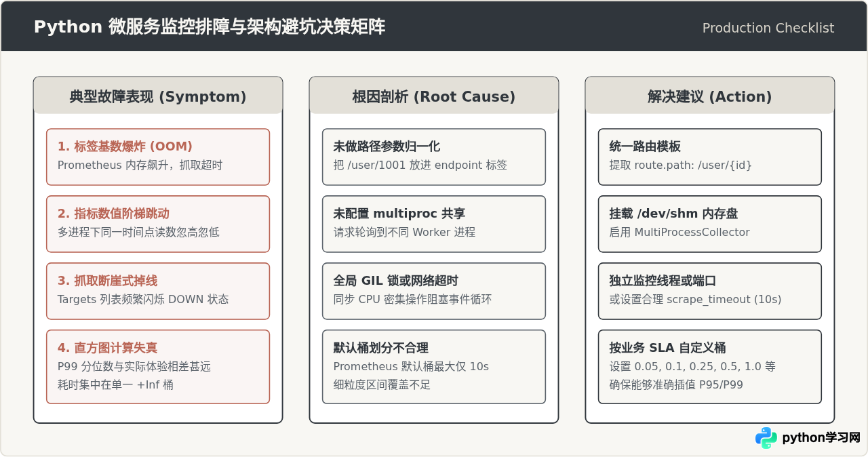
Task: Click the heading 挂载 /dev/shm 内存盘
Action: coord(673,214)
